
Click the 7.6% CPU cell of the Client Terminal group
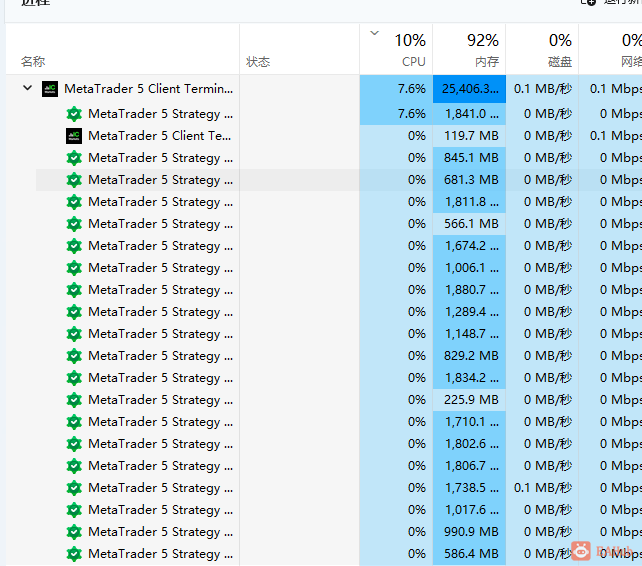[396, 88]
